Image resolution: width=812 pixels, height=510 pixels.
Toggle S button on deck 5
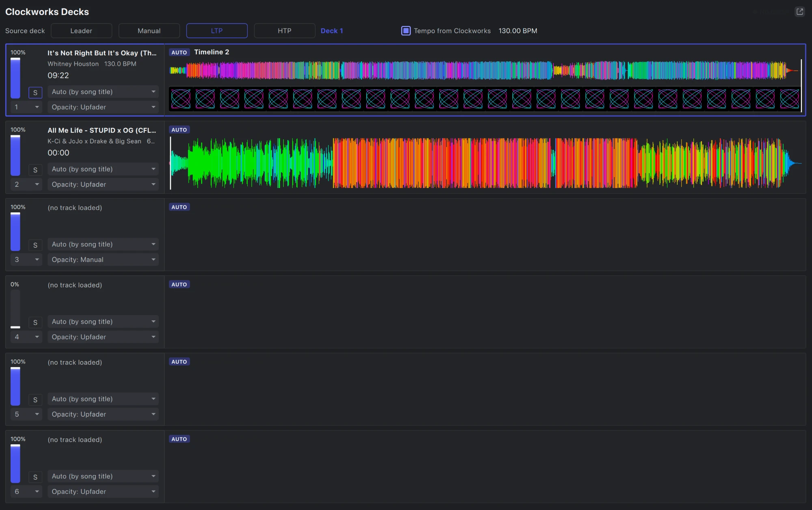(35, 400)
